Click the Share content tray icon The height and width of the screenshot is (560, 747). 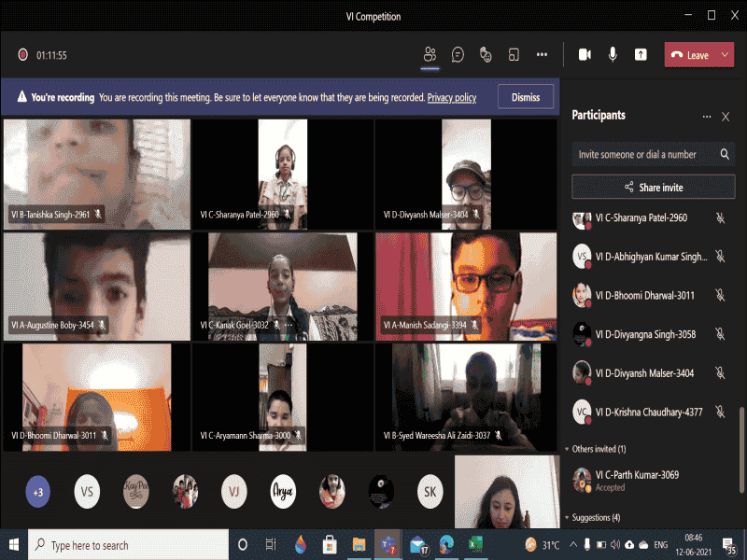click(641, 55)
